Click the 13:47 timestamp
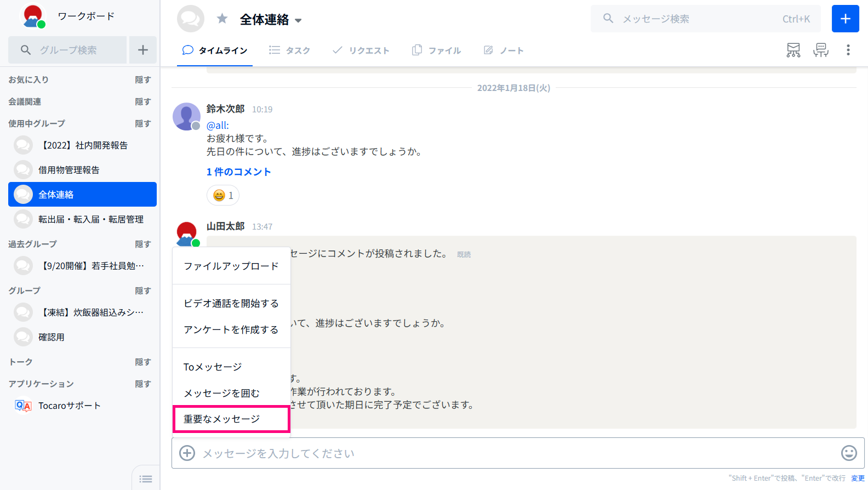This screenshot has width=868, height=490. 262,227
